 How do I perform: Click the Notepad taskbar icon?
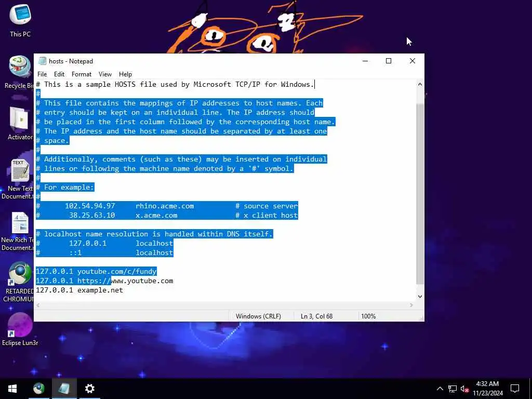(x=64, y=389)
